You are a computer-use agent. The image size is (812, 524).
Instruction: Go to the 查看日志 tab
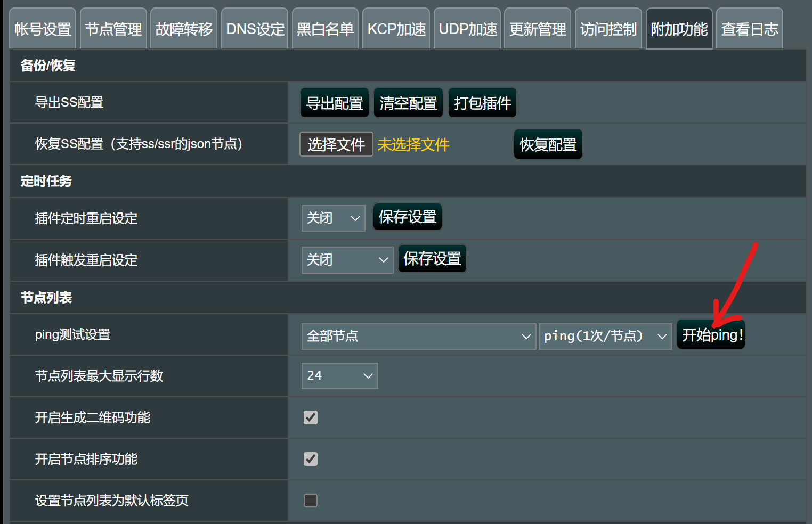point(749,29)
